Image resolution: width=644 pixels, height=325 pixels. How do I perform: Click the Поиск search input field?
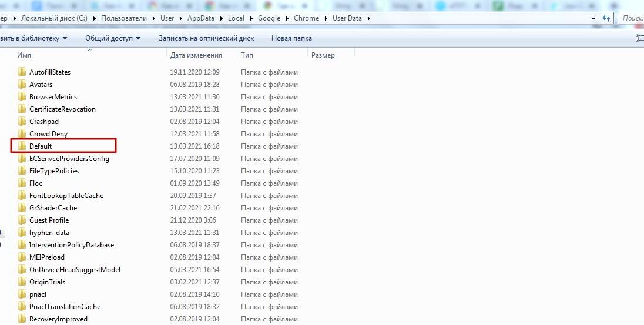pyautogui.click(x=632, y=18)
